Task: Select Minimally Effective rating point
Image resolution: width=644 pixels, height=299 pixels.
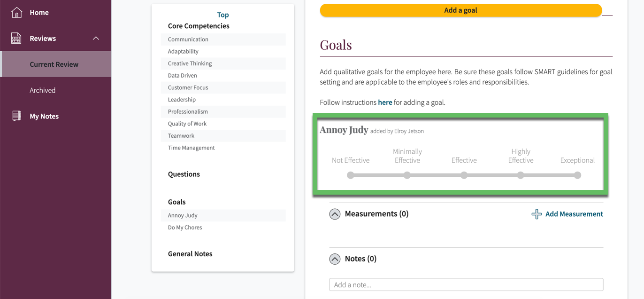Action: pyautogui.click(x=407, y=175)
